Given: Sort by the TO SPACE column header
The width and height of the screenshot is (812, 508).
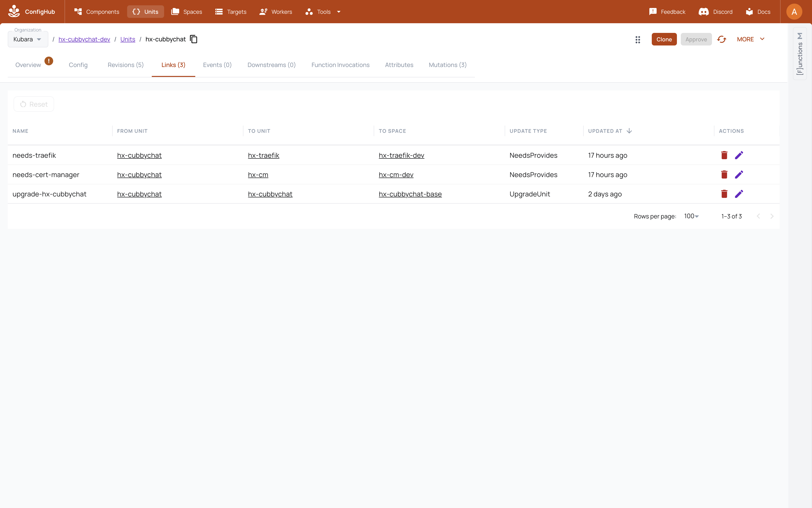Looking at the screenshot, I should click(x=392, y=131).
